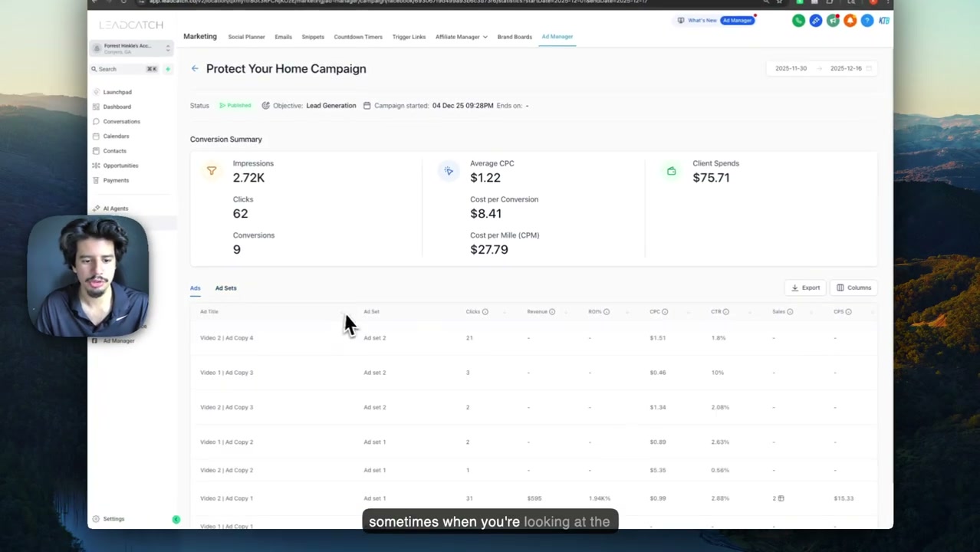Open the end date 2025-12-16 picker
The image size is (980, 552).
point(846,68)
